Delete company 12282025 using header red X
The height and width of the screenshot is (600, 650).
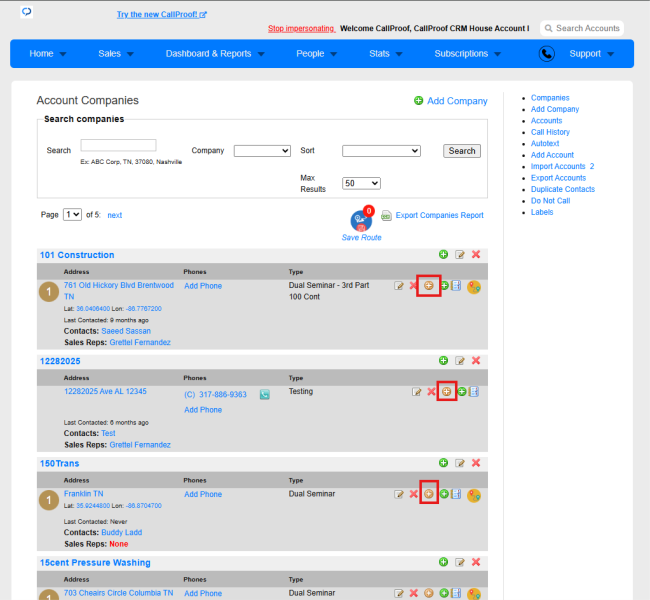pyautogui.click(x=476, y=360)
